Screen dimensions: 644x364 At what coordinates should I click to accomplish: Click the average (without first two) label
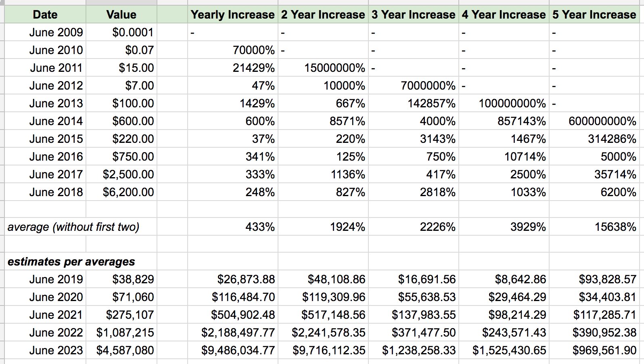(x=73, y=227)
